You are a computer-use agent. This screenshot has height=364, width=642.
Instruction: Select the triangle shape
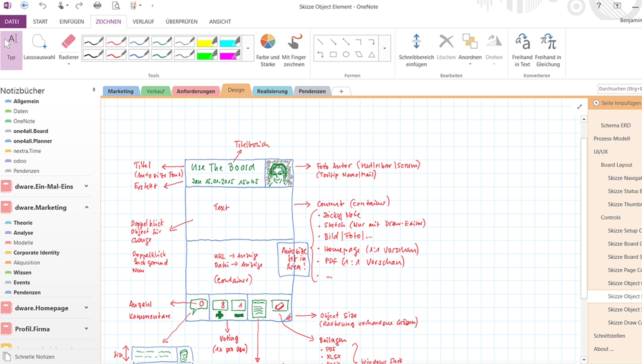coord(372,54)
